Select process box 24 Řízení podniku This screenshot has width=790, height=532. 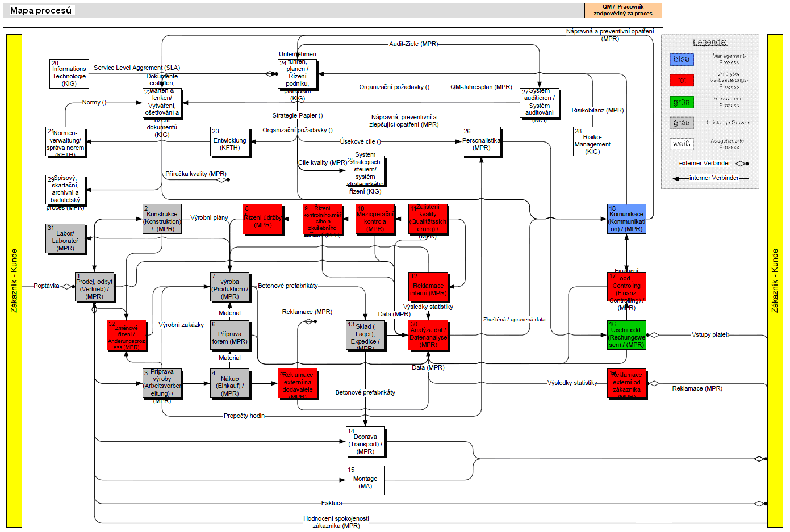coord(298,73)
